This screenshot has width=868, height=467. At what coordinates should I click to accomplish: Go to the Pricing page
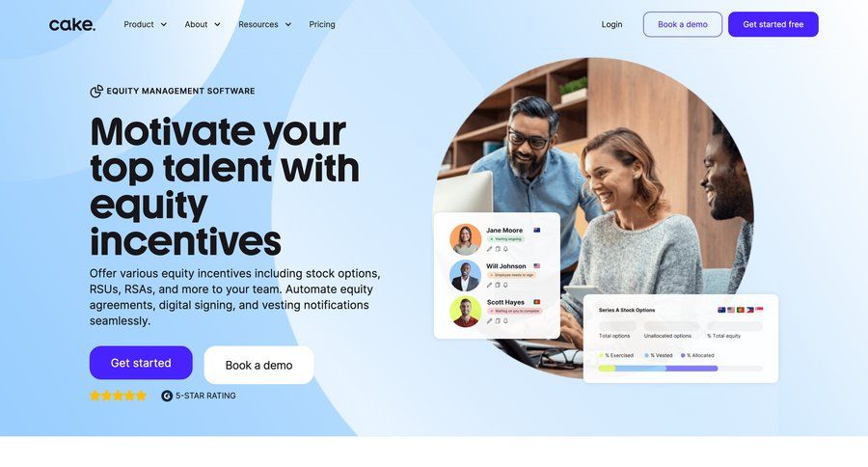tap(321, 24)
